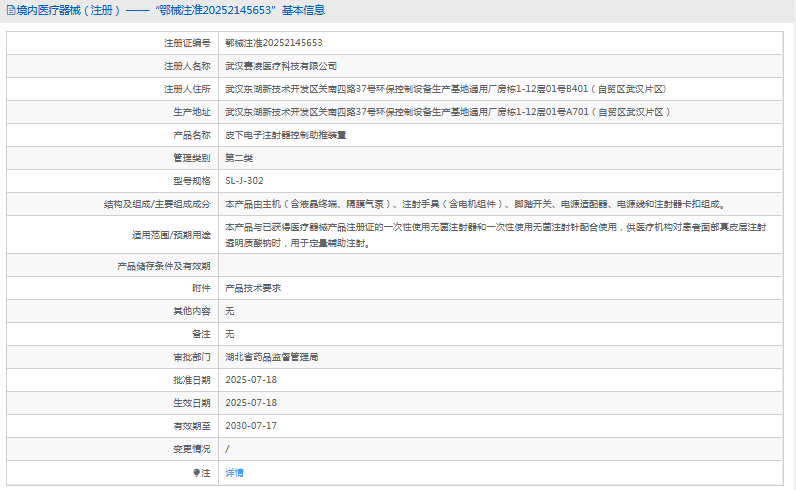Open the 详情 link in the last row
This screenshot has width=796, height=490.
[x=234, y=473]
